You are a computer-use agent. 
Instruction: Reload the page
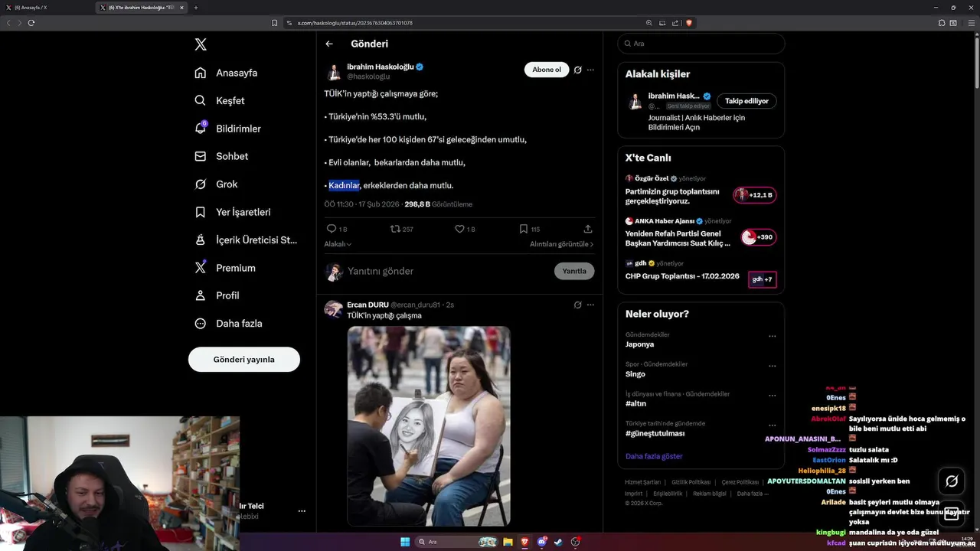31,23
